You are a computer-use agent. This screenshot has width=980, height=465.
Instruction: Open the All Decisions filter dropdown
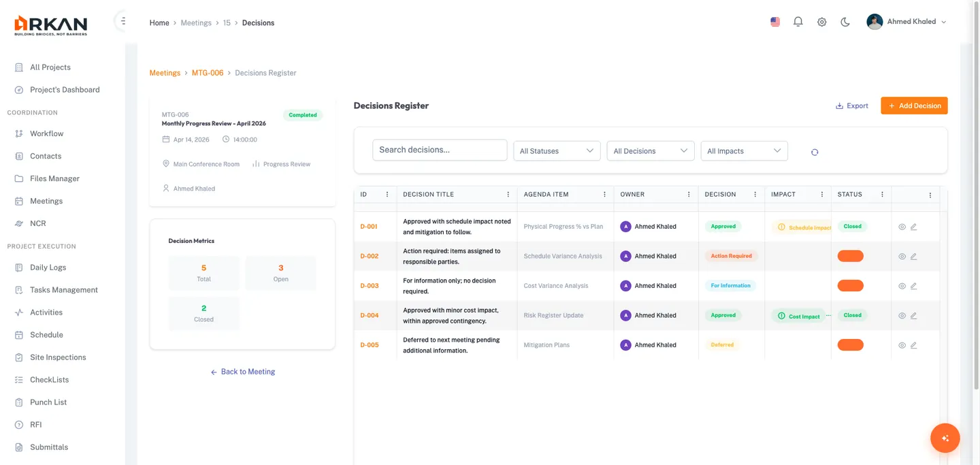click(x=650, y=151)
